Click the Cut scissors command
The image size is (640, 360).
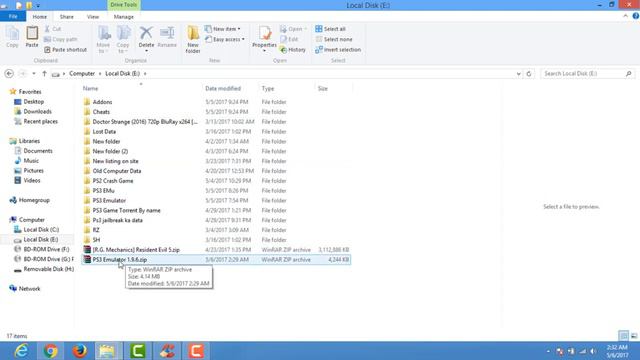pyautogui.click(x=53, y=29)
